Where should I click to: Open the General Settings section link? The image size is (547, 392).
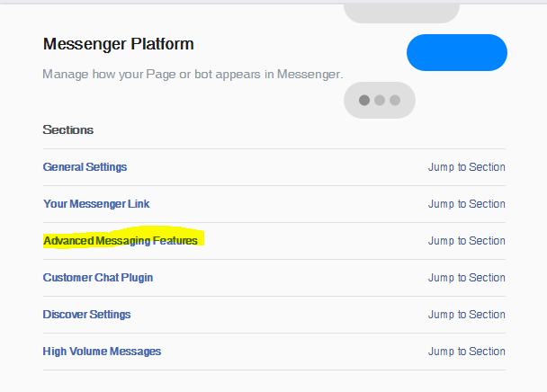pyautogui.click(x=85, y=167)
